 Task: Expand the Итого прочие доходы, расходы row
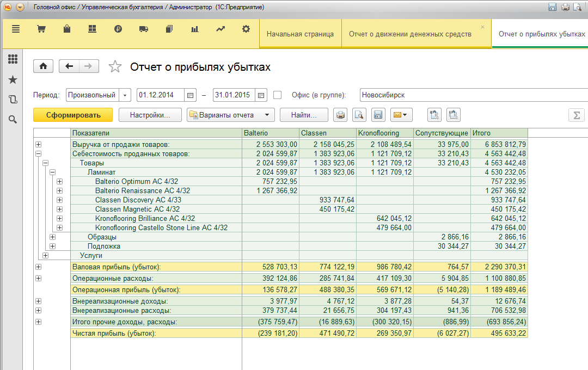pos(38,322)
